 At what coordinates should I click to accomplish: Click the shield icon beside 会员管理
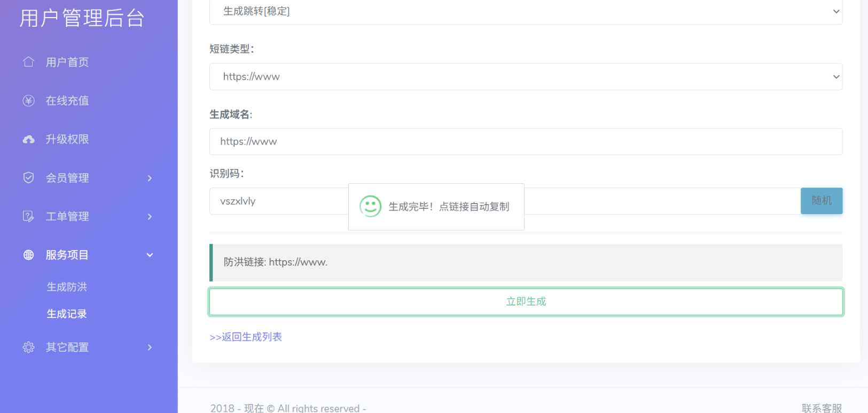tap(29, 178)
